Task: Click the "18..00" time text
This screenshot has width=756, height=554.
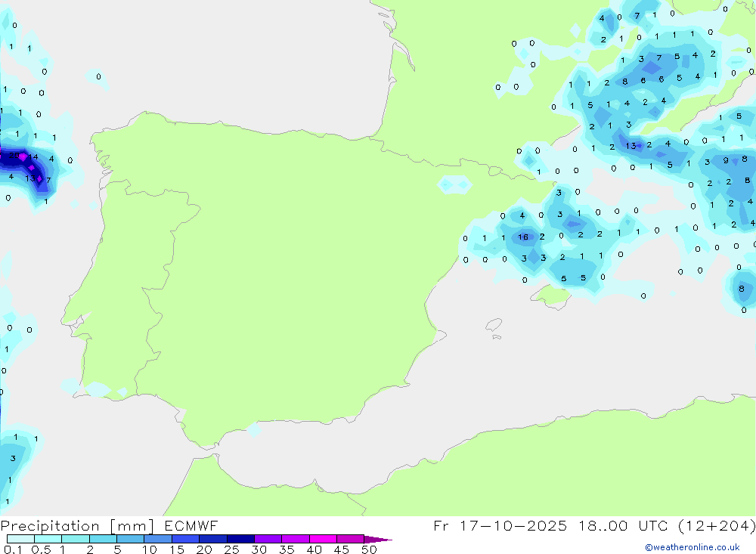Action: (x=603, y=525)
